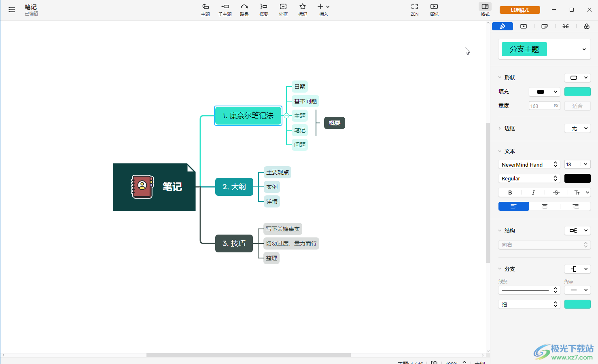
Task: Click the 试用模式 trial mode button
Action: point(520,10)
